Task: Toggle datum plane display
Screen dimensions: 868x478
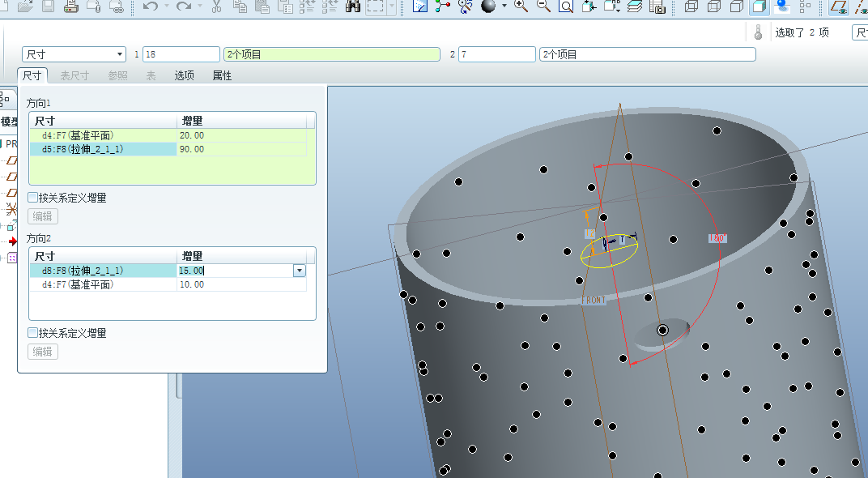Action: point(839,6)
